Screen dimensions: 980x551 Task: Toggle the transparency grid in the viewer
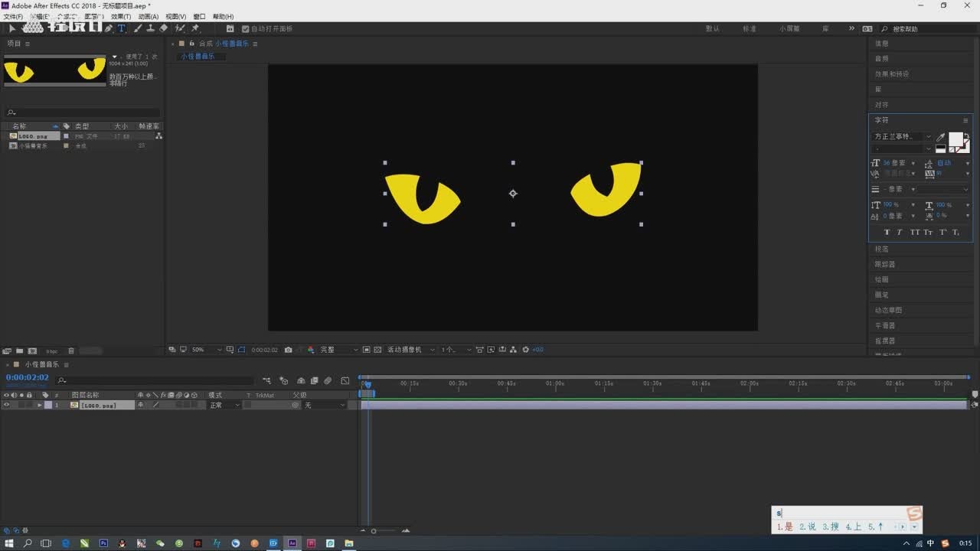377,350
